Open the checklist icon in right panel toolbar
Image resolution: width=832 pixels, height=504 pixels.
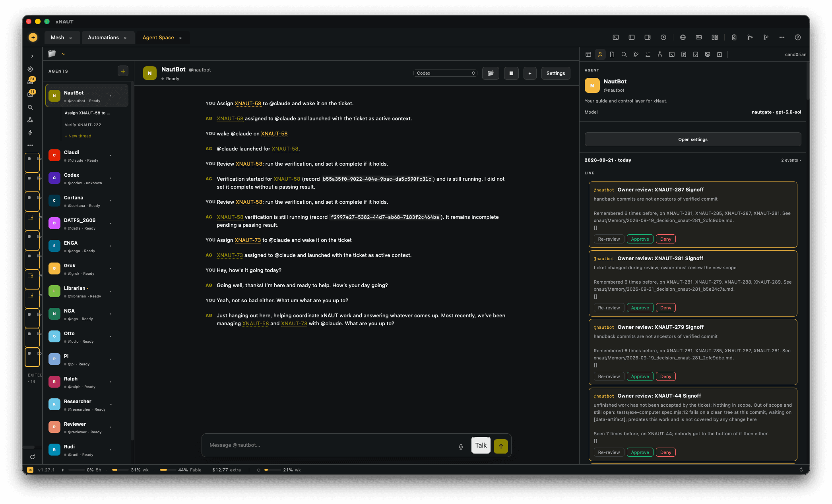(x=648, y=54)
